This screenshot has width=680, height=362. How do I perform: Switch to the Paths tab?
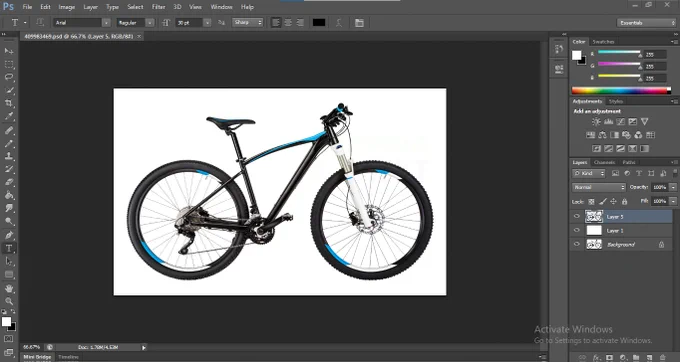pyautogui.click(x=629, y=163)
